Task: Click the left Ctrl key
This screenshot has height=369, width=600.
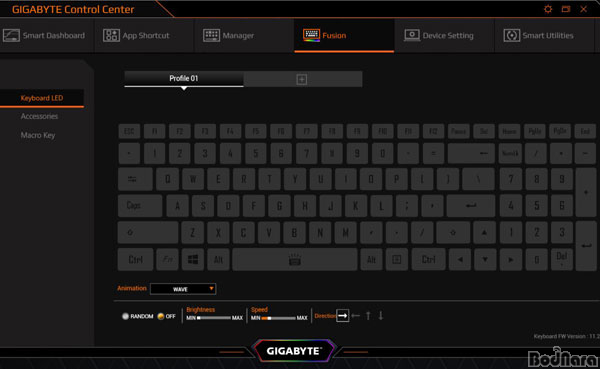Action: pos(135,260)
